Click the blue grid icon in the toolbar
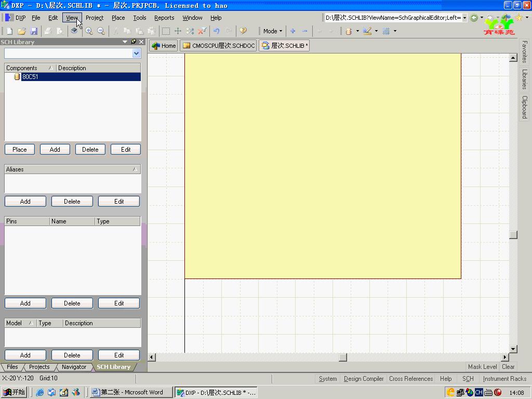This screenshot has width=532, height=399. click(386, 31)
